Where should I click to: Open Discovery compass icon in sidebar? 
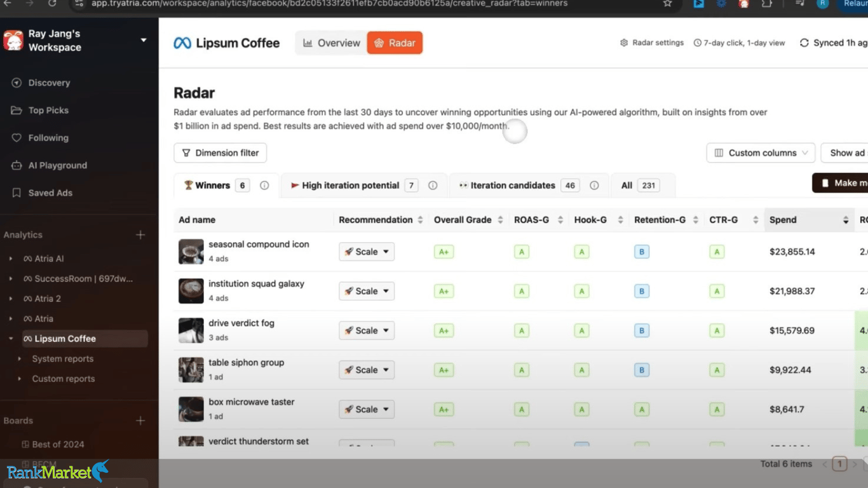pyautogui.click(x=17, y=83)
